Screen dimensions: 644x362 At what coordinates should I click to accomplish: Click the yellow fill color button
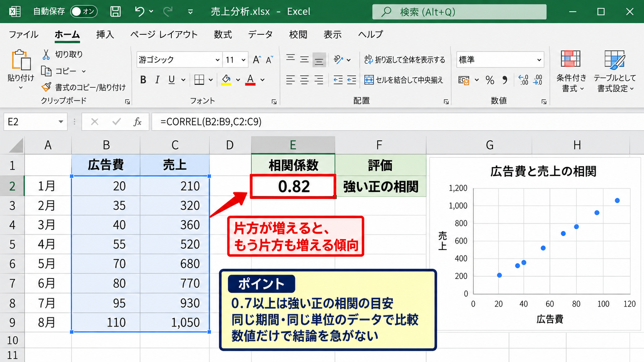click(x=226, y=80)
